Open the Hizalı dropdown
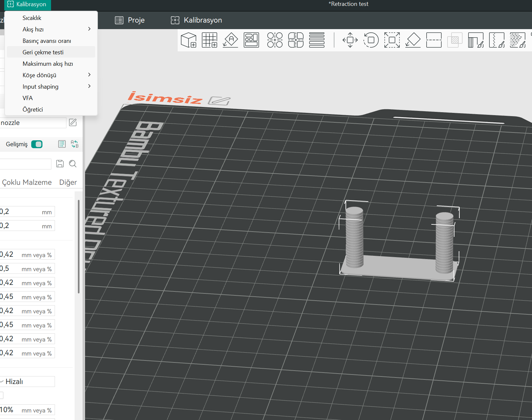Screen dimensions: 532x420 coord(27,382)
